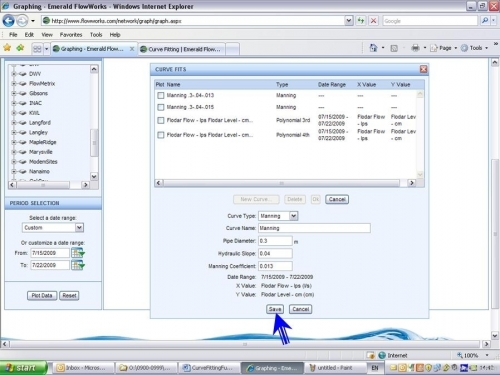Click the IE Forward navigation arrow
The height and width of the screenshot is (375, 500).
[22, 21]
